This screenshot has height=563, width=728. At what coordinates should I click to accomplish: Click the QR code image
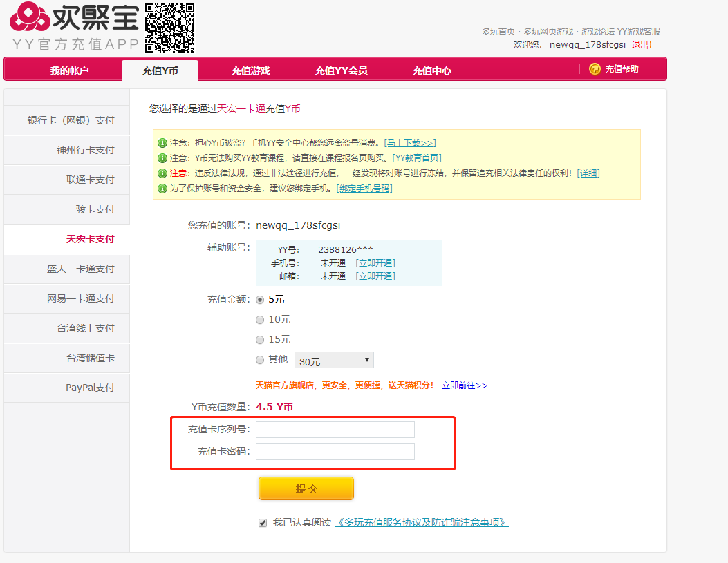click(x=170, y=28)
